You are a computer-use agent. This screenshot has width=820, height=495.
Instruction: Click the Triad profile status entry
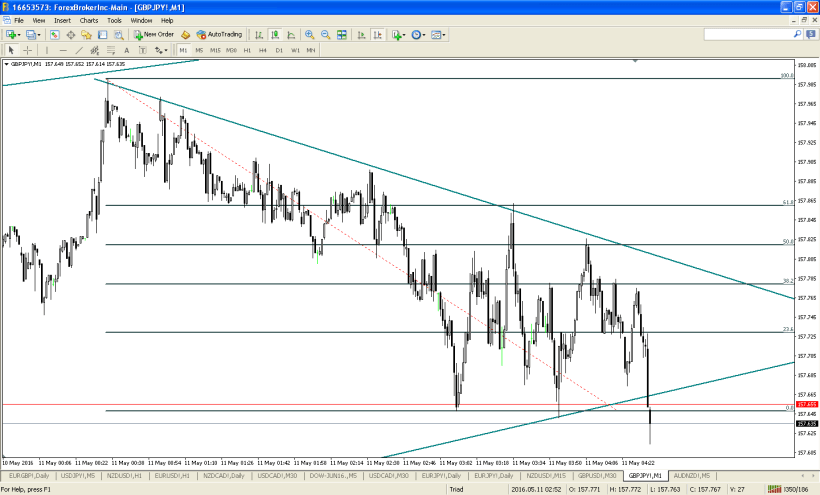pos(457,489)
